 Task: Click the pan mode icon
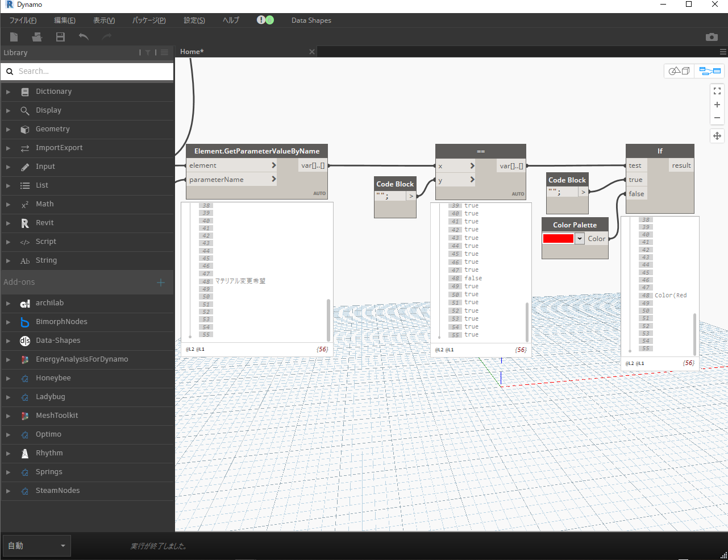click(717, 136)
